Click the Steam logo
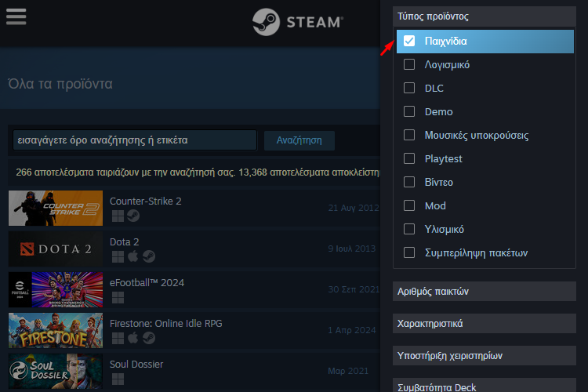 298,22
